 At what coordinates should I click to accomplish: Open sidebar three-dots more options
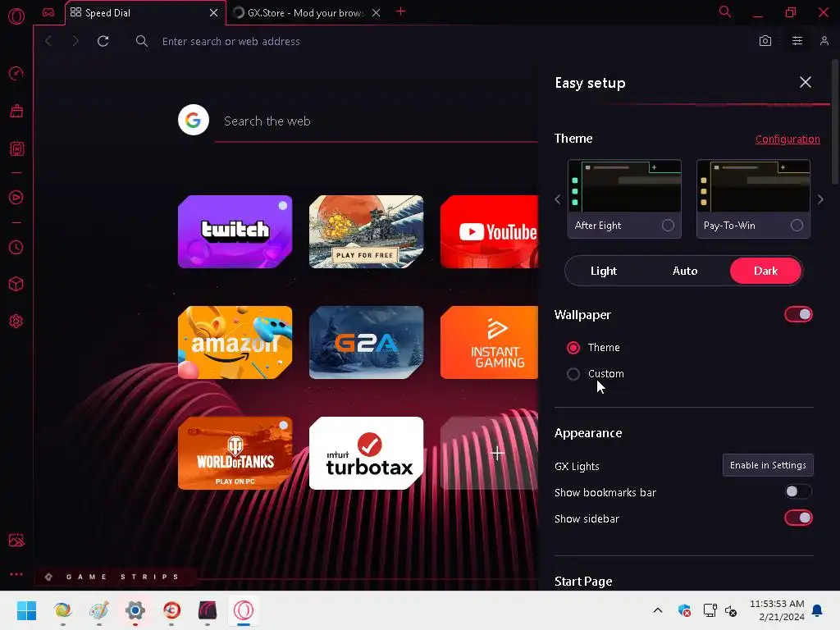(x=16, y=573)
